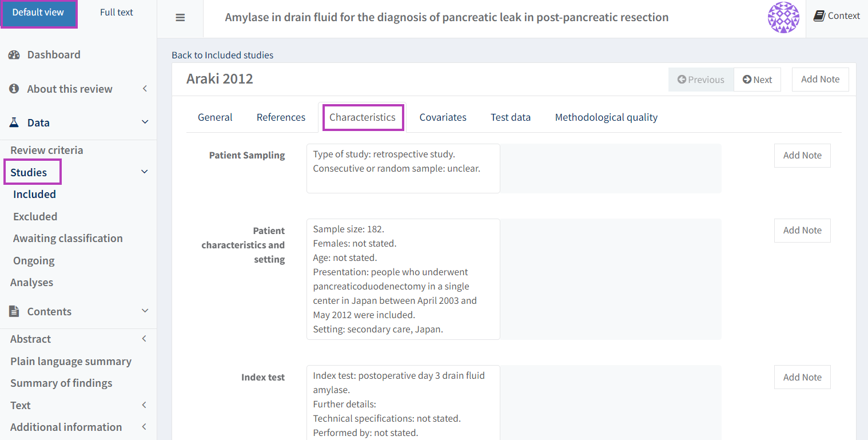Click the Contents document icon
The width and height of the screenshot is (868, 440).
tap(14, 311)
